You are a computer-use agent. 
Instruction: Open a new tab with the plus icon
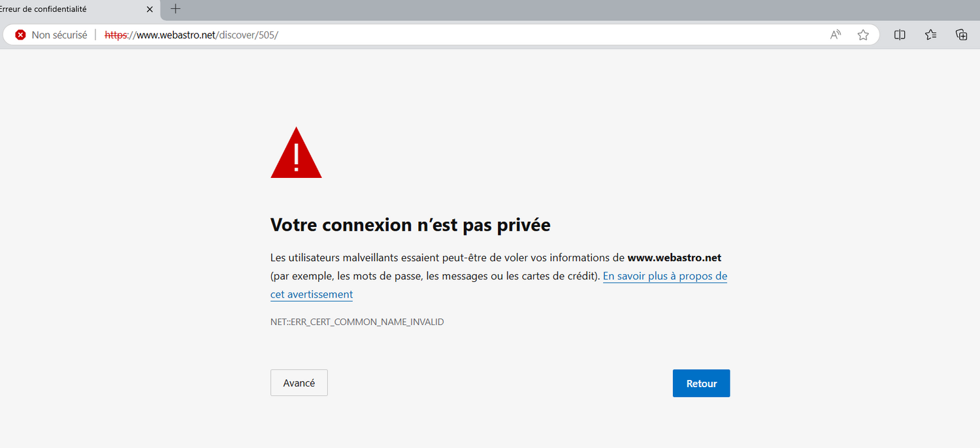175,9
